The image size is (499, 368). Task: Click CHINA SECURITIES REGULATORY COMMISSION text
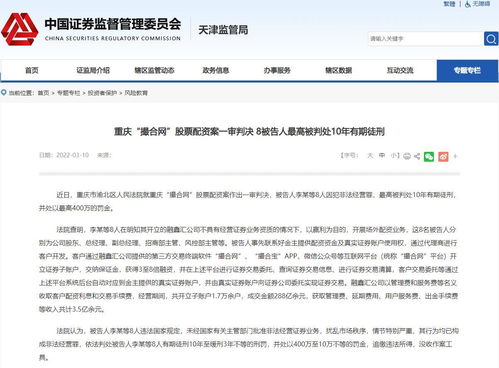click(x=113, y=38)
